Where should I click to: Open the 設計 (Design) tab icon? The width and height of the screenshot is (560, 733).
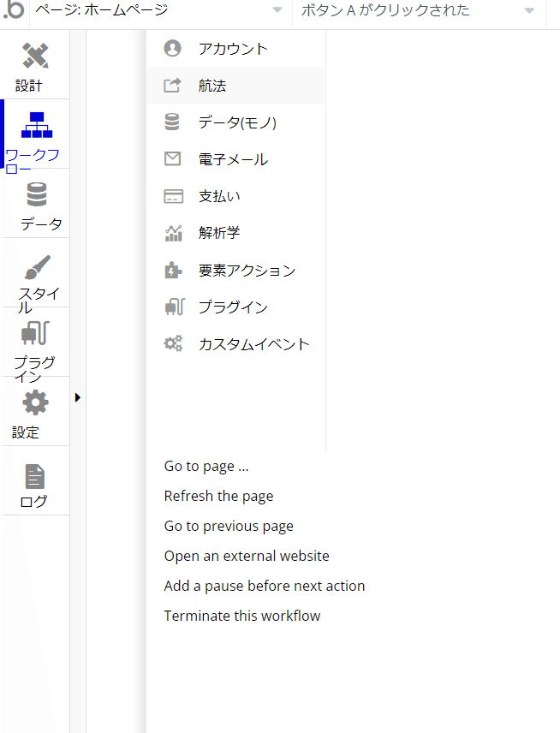pyautogui.click(x=35, y=55)
